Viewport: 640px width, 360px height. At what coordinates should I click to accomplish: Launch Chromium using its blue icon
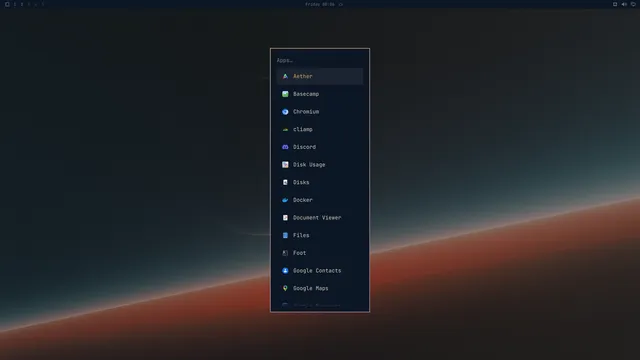click(285, 111)
